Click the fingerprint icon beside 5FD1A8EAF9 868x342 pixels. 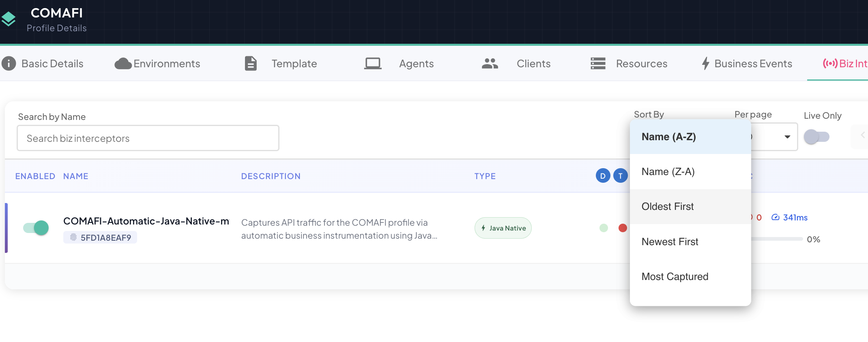tap(73, 237)
